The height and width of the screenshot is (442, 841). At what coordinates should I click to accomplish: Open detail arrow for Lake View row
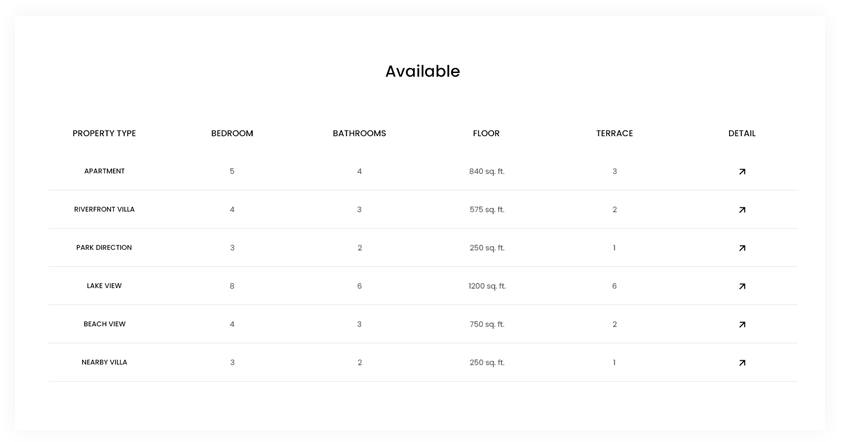coord(742,286)
